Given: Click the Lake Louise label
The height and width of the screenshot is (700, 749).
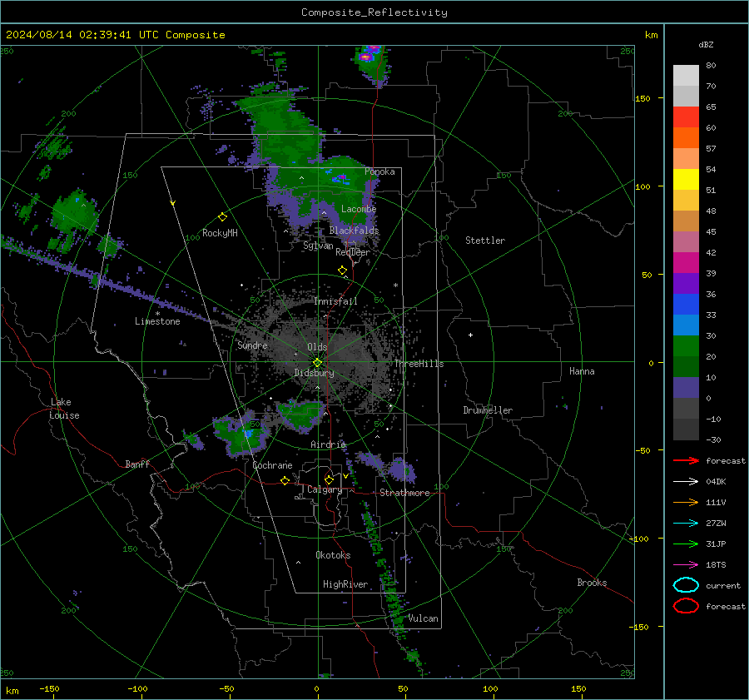Looking at the screenshot, I should pyautogui.click(x=64, y=409).
